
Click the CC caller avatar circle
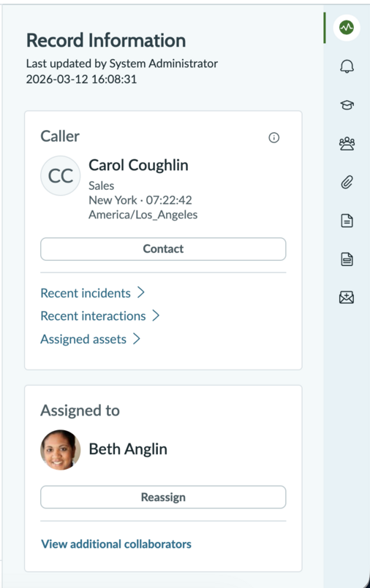tap(61, 176)
